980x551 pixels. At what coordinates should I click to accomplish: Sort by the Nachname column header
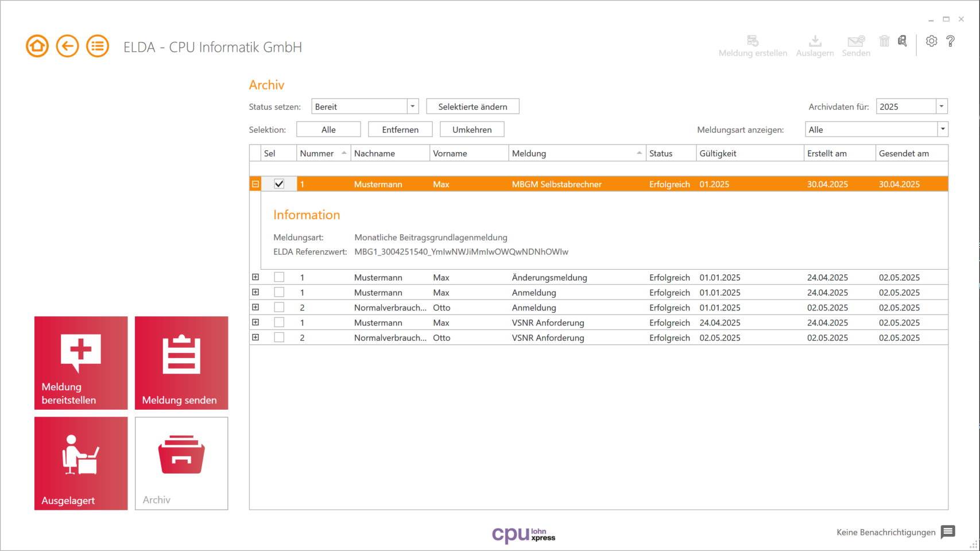tap(390, 153)
